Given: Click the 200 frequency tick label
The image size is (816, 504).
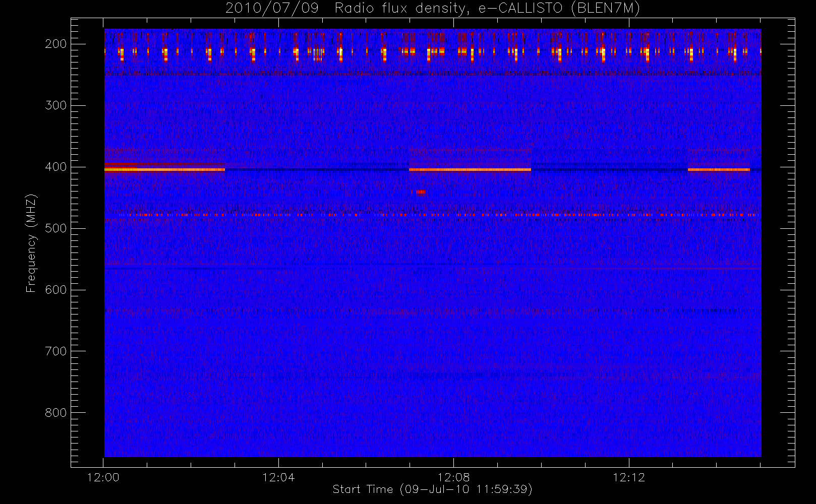Looking at the screenshot, I should pyautogui.click(x=56, y=44).
